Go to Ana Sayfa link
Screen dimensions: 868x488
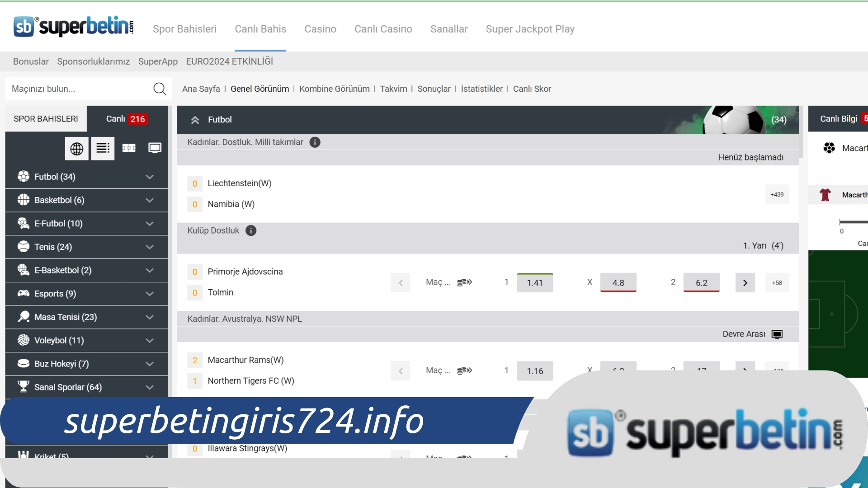click(x=201, y=89)
